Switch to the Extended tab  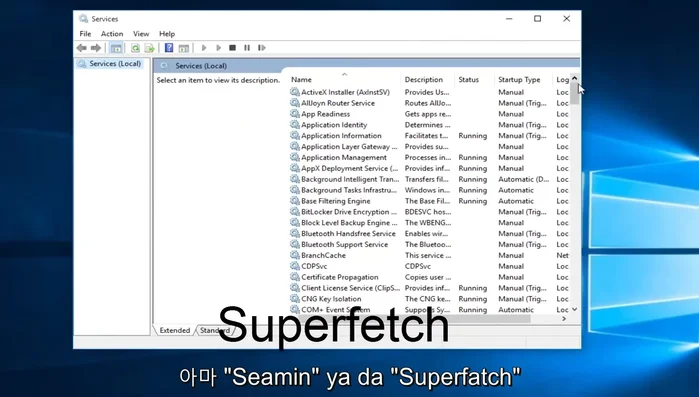click(175, 330)
